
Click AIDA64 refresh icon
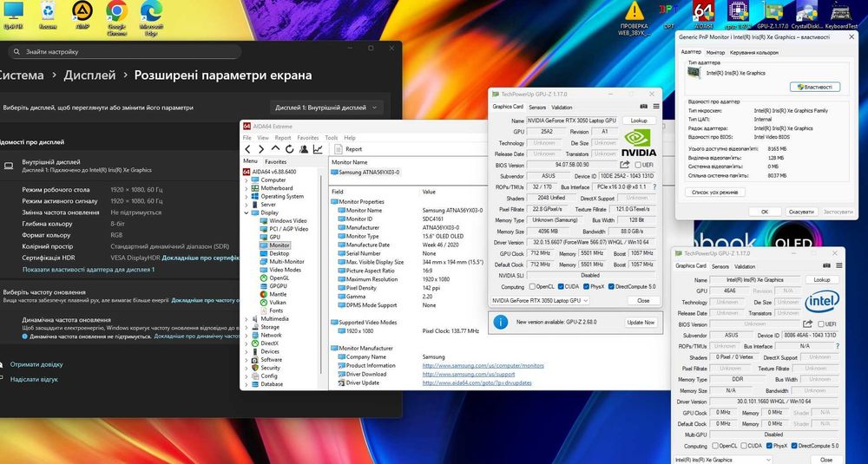pos(290,149)
